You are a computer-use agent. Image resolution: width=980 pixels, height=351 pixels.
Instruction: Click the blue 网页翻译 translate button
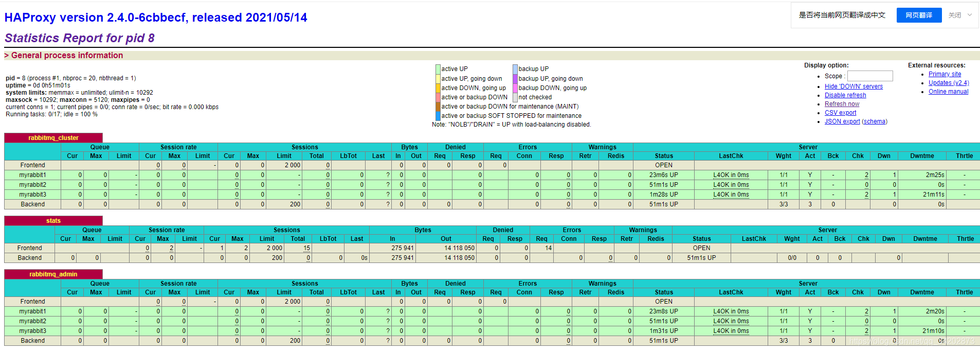(x=919, y=15)
